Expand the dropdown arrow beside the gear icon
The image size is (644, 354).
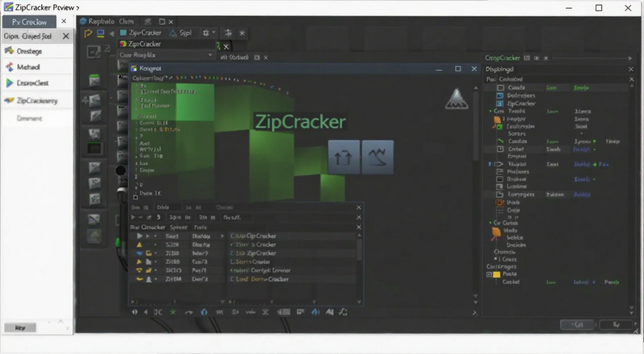(213, 32)
